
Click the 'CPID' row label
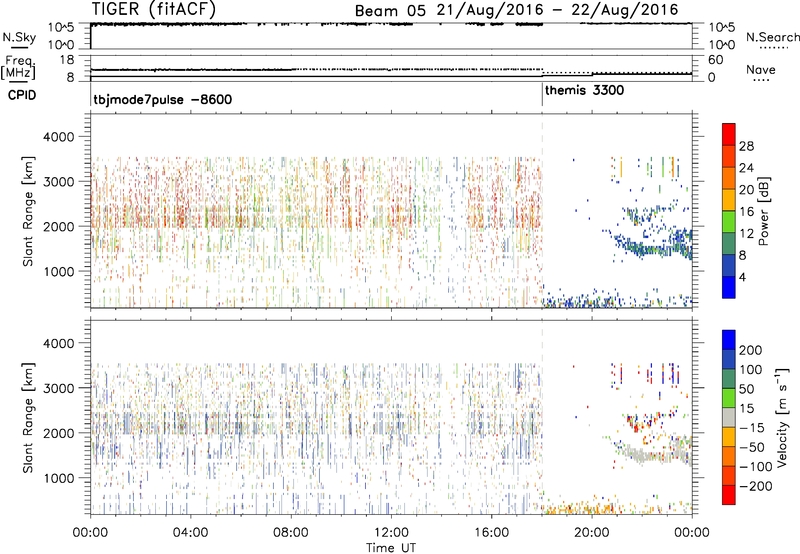(x=22, y=95)
